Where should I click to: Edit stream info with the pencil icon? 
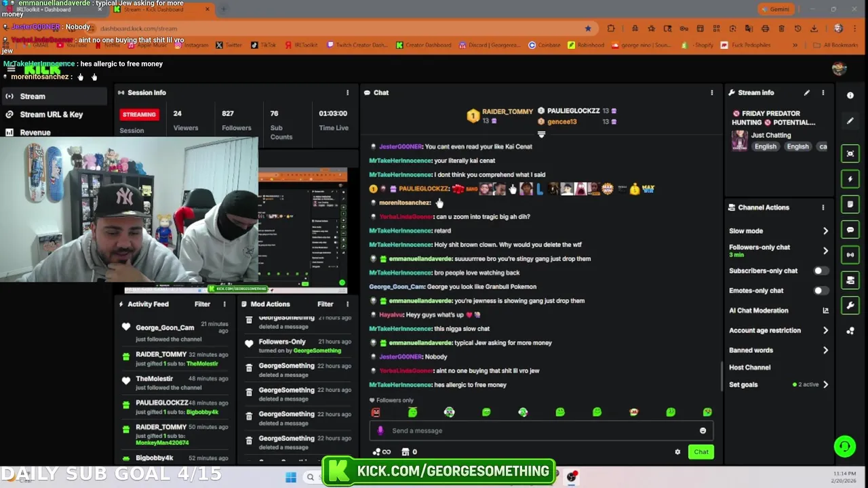806,93
